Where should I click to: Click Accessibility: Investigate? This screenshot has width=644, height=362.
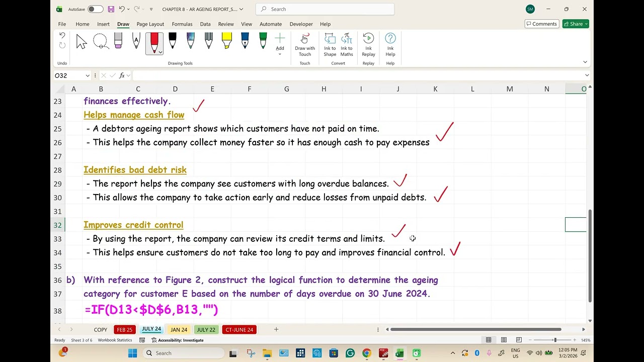[x=177, y=340]
